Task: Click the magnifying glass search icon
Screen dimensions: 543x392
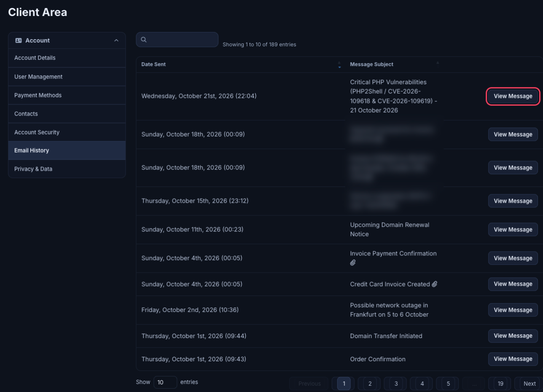Action: 144,40
